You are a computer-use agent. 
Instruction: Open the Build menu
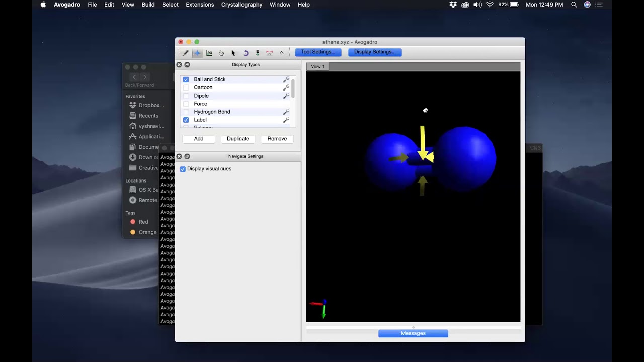click(148, 5)
